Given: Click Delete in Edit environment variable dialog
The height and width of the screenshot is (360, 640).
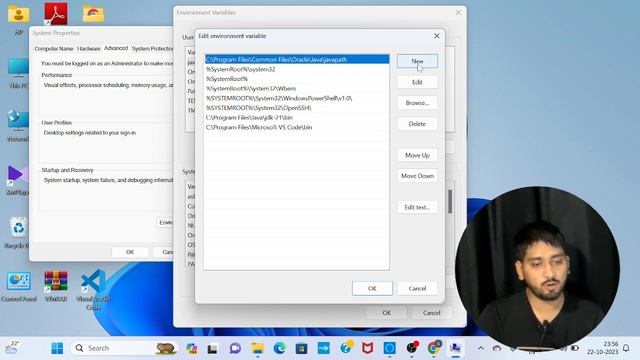Looking at the screenshot, I should [x=417, y=124].
